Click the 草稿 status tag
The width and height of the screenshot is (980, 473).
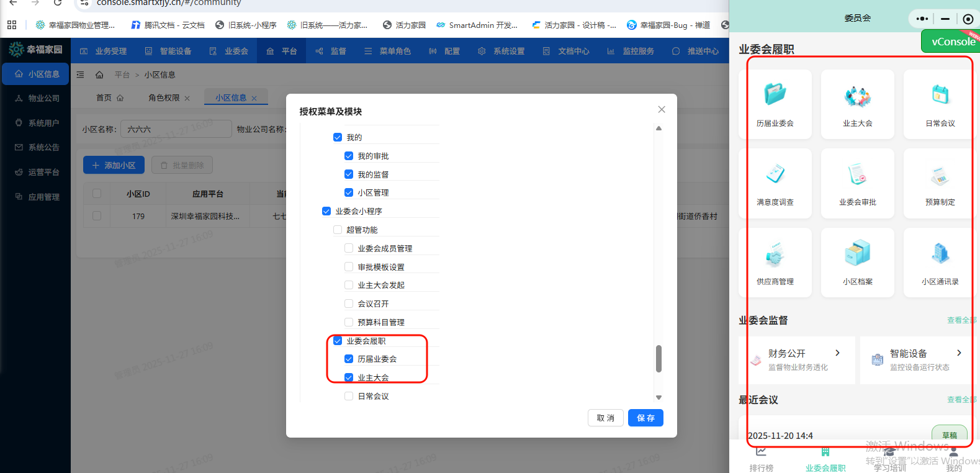[x=950, y=435]
